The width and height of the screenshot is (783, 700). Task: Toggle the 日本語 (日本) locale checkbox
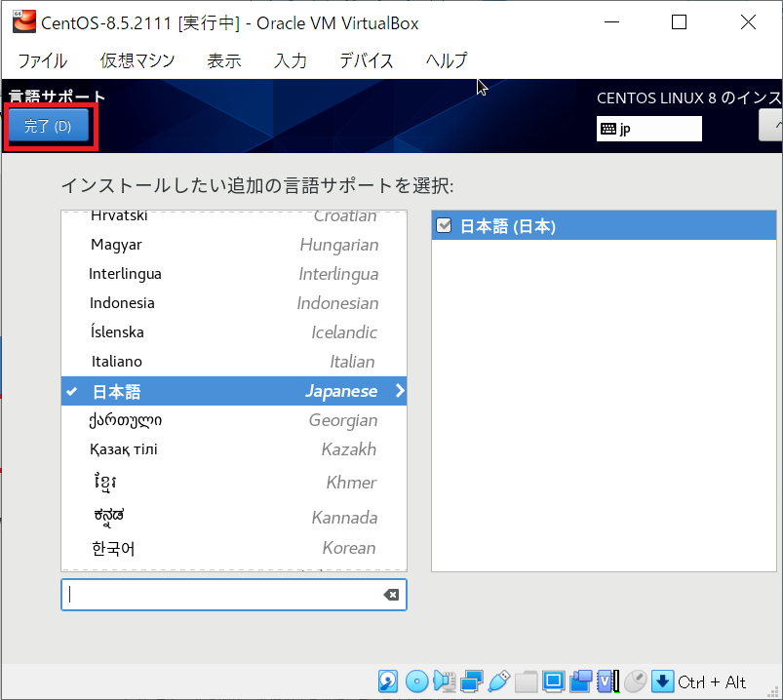click(x=444, y=225)
